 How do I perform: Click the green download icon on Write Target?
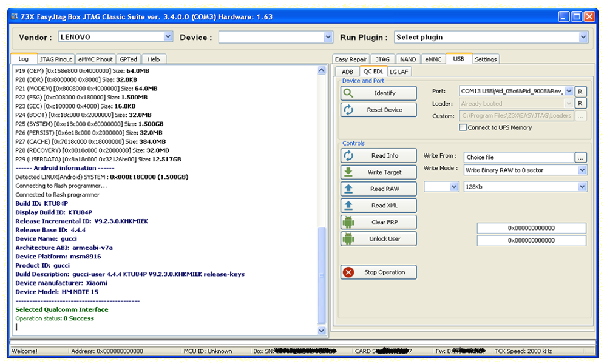click(x=348, y=172)
